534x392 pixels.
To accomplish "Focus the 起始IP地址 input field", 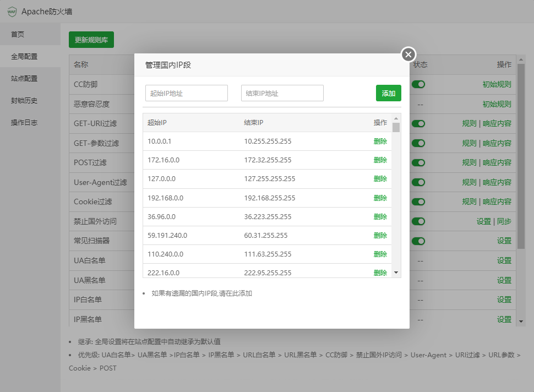I will 187,93.
